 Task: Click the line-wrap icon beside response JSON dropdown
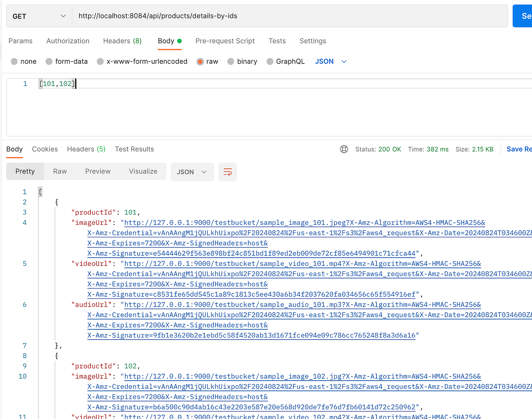[x=228, y=172]
